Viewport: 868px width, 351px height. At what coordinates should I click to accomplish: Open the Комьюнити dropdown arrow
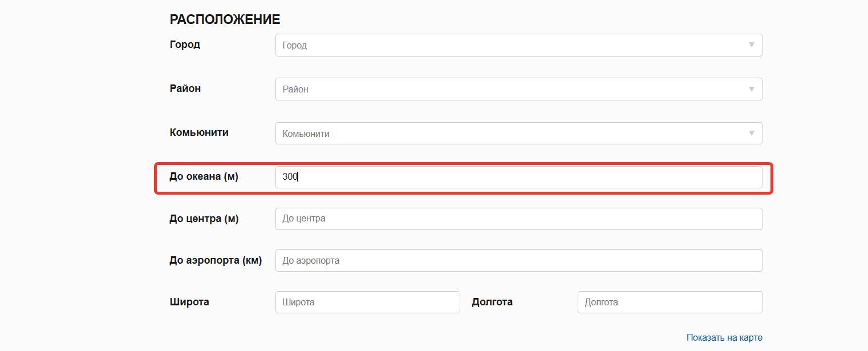[751, 134]
